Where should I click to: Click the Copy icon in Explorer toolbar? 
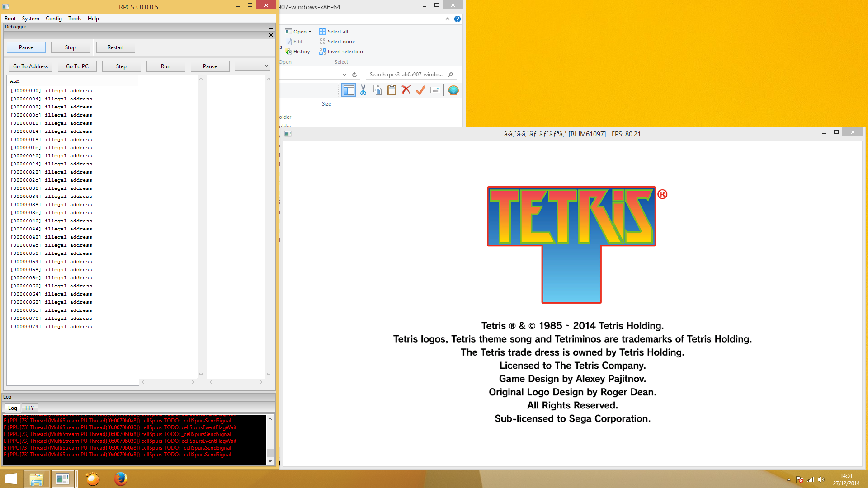377,90
